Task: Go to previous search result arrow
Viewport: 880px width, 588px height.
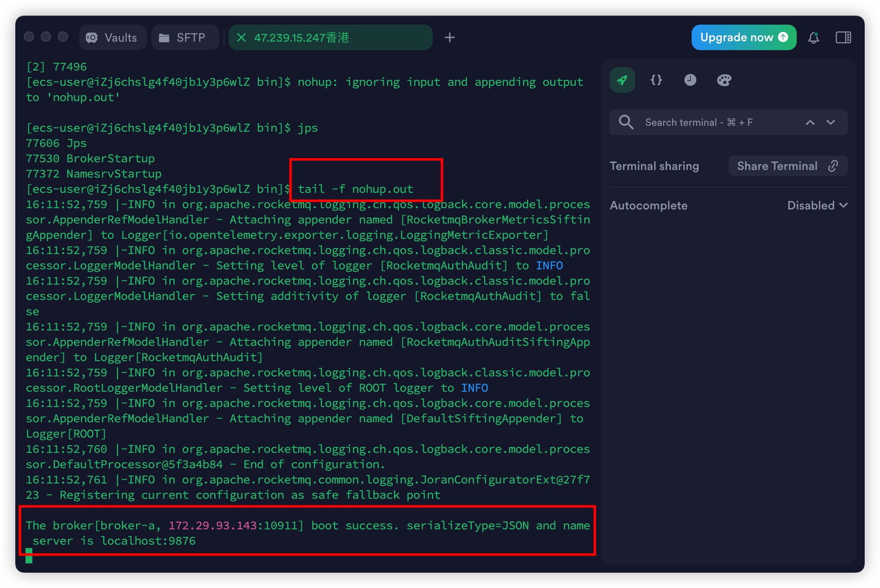Action: (x=810, y=122)
